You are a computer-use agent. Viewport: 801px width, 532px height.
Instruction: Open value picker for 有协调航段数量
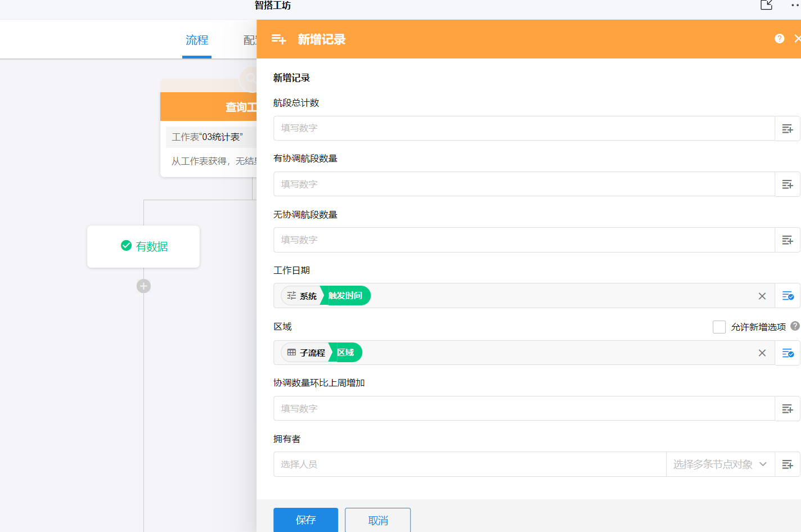coord(787,184)
